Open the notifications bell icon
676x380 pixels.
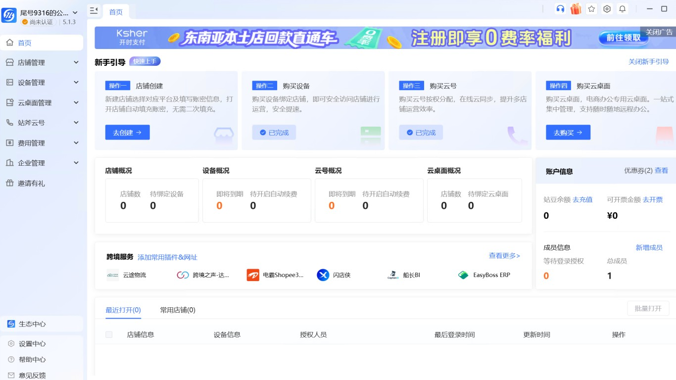(623, 9)
